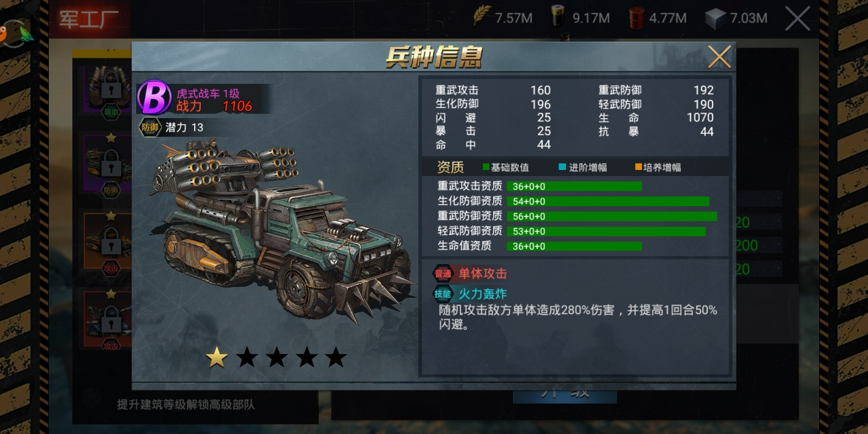Tap the 生命值资质 green bar

(x=574, y=247)
